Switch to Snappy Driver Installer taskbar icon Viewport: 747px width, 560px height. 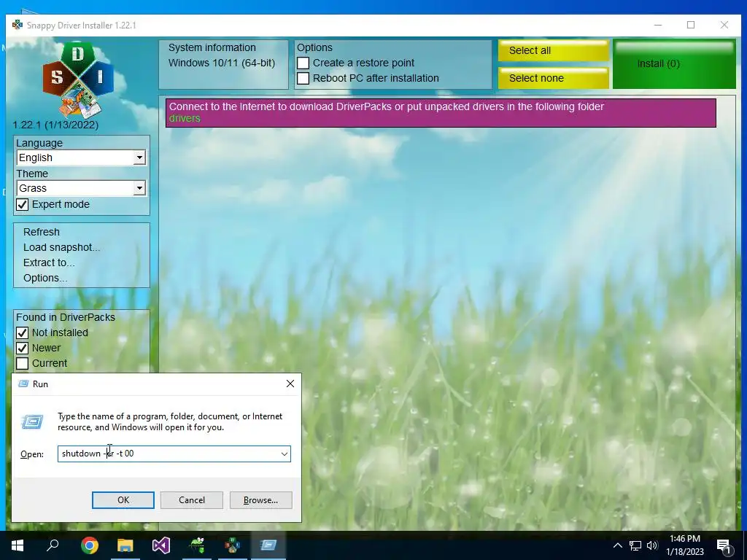click(233, 545)
